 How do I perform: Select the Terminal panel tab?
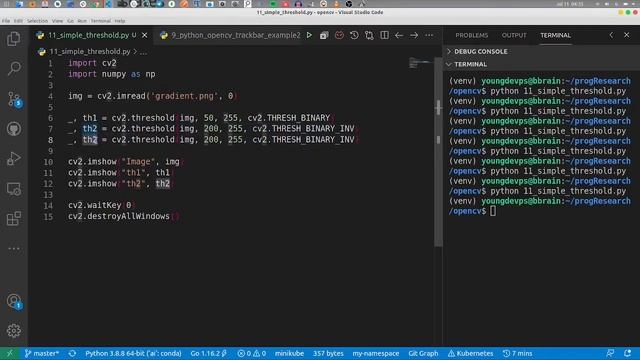tap(556, 36)
